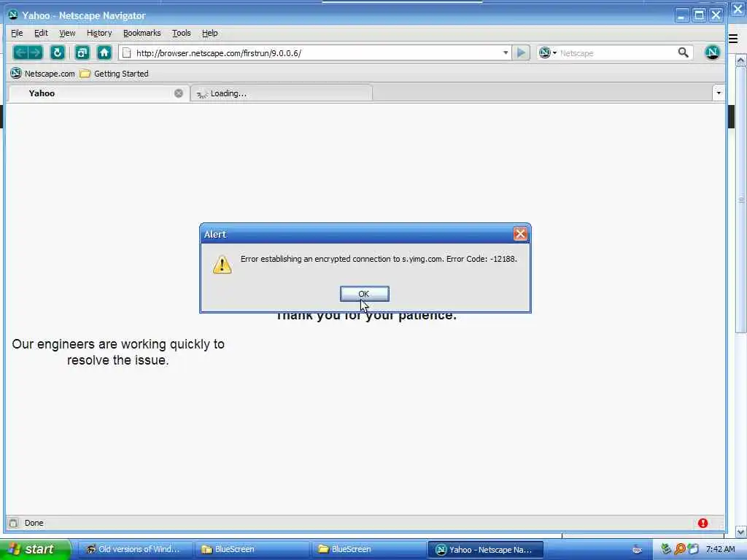Click the last system tray icon before the clock

click(693, 549)
